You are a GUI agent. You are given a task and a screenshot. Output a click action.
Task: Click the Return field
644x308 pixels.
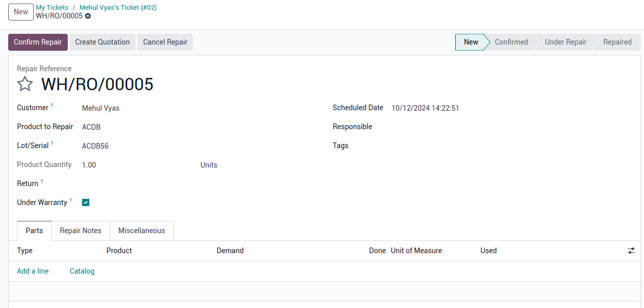(200, 183)
